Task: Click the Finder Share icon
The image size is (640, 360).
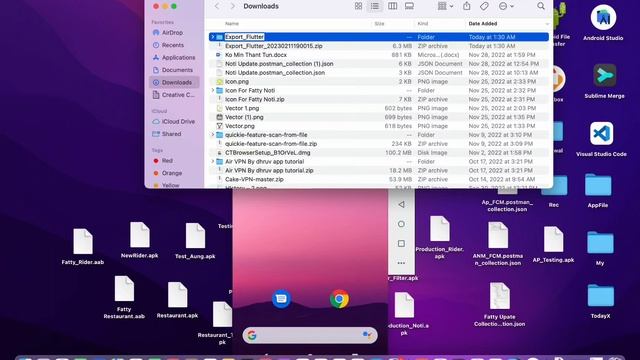Action: click(467, 6)
